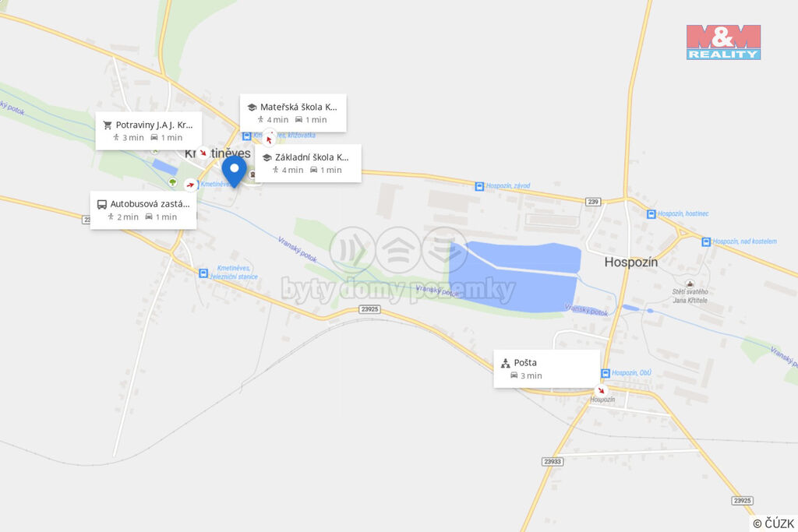Click the green tree park icon

pos(172,181)
